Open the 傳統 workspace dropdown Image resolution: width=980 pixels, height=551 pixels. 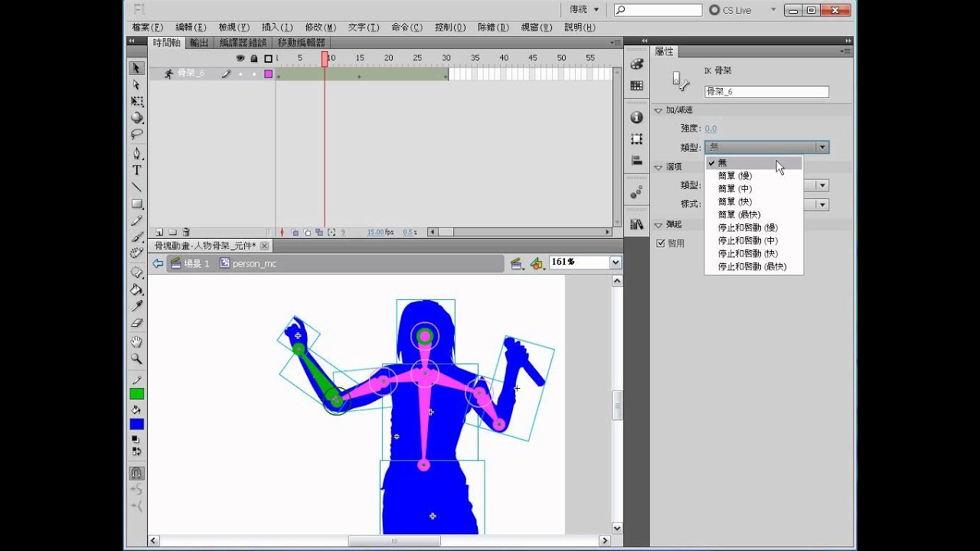[x=584, y=10]
